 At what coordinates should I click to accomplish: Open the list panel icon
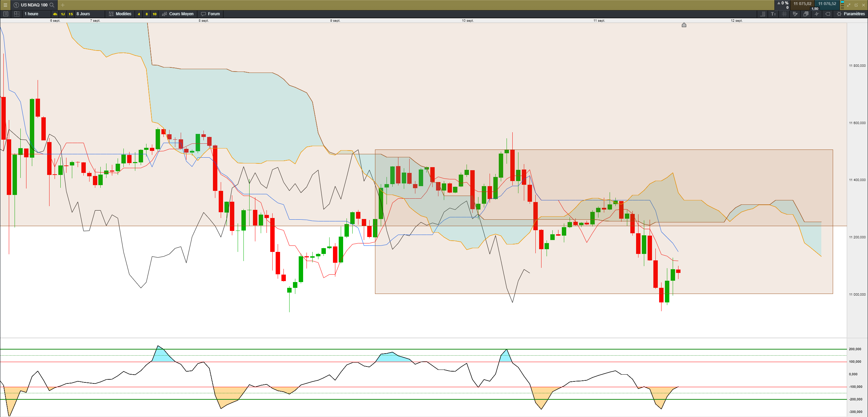(x=5, y=14)
